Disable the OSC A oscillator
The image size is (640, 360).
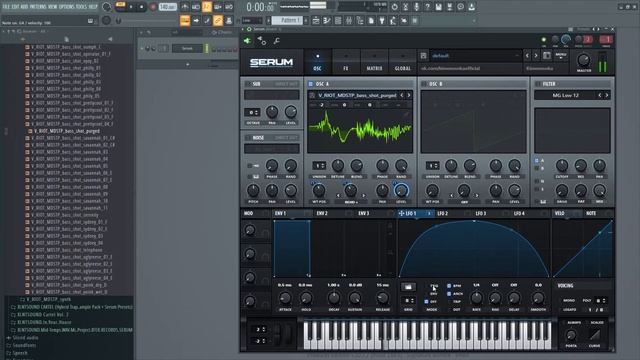tap(310, 84)
